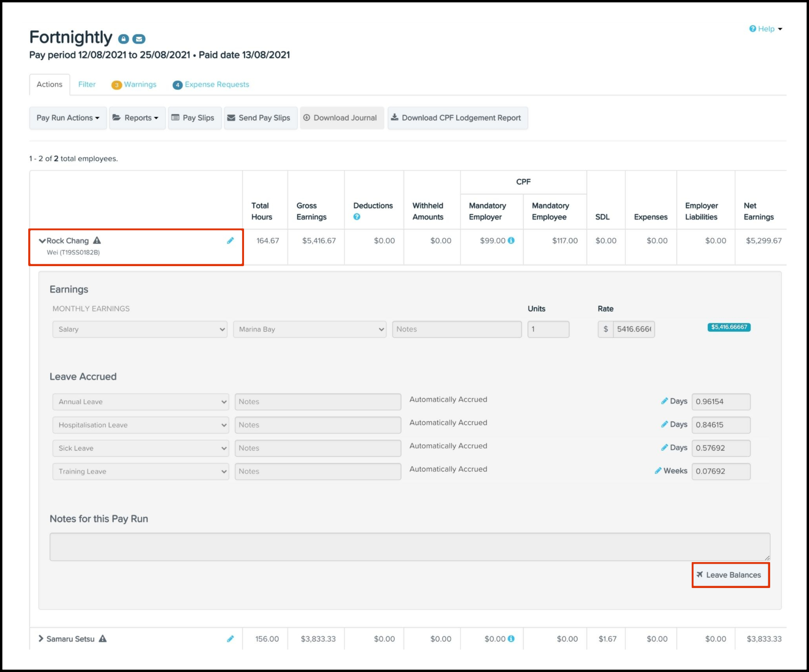Click the Annual Leave days value 0.96154
Viewport: 809px width, 672px height.
[721, 402]
